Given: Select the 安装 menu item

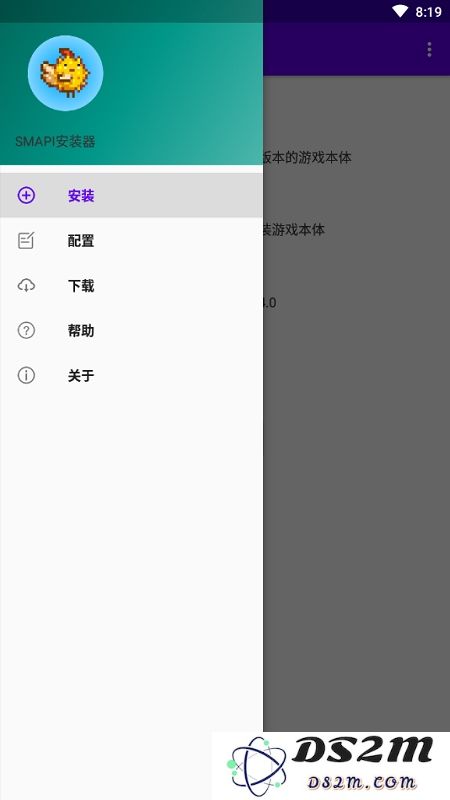Looking at the screenshot, I should [131, 195].
